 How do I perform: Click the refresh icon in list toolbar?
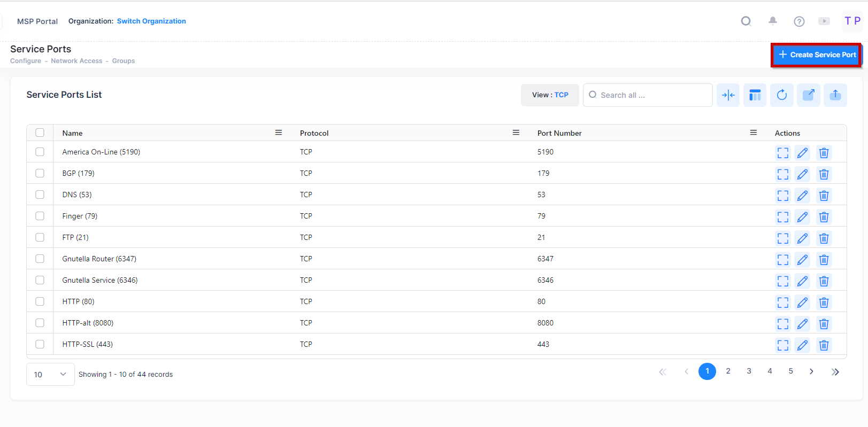781,95
